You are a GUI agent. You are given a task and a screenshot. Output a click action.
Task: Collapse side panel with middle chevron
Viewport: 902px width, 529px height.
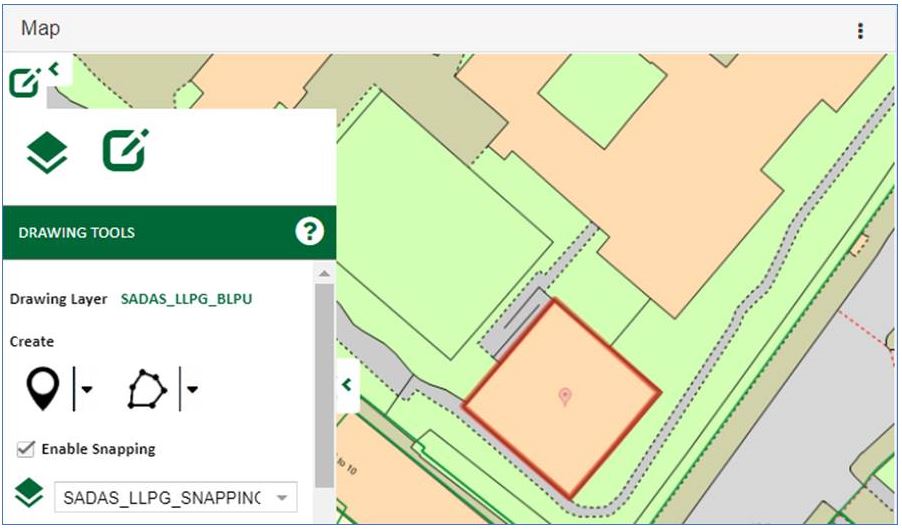(x=347, y=385)
